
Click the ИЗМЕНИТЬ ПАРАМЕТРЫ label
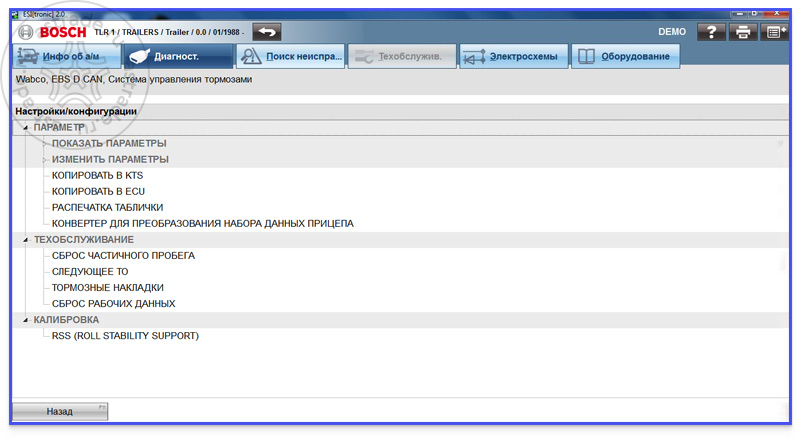(110, 159)
